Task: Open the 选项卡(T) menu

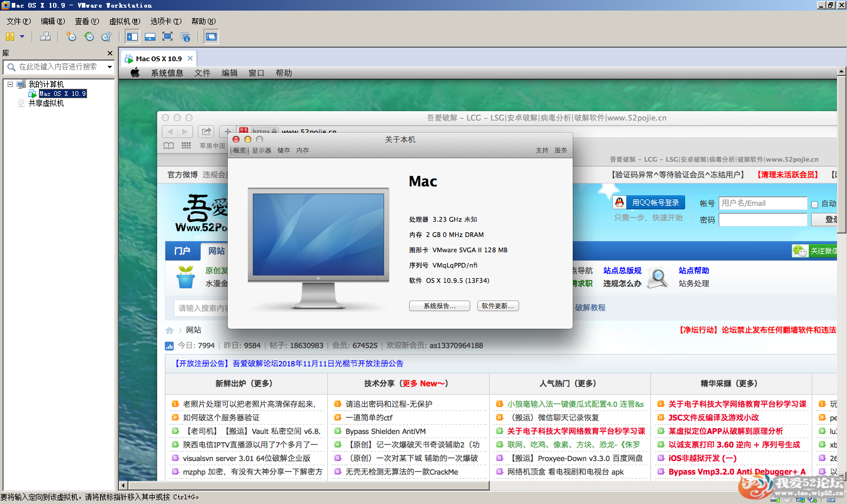Action: (165, 21)
